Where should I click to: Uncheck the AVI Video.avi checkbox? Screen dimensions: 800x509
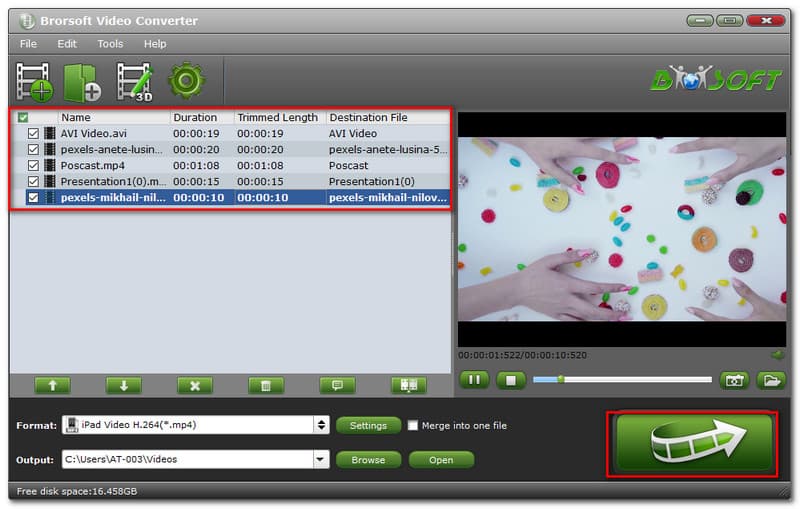34,133
